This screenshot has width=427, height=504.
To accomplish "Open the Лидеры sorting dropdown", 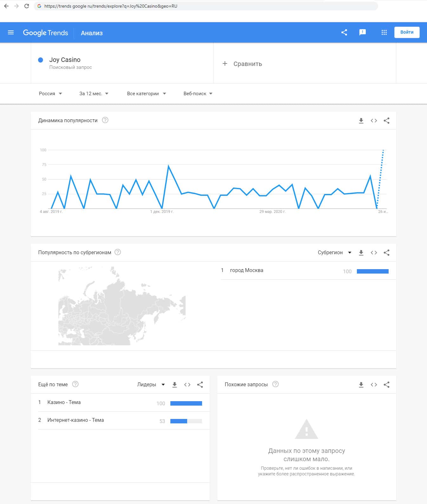I will 151,385.
